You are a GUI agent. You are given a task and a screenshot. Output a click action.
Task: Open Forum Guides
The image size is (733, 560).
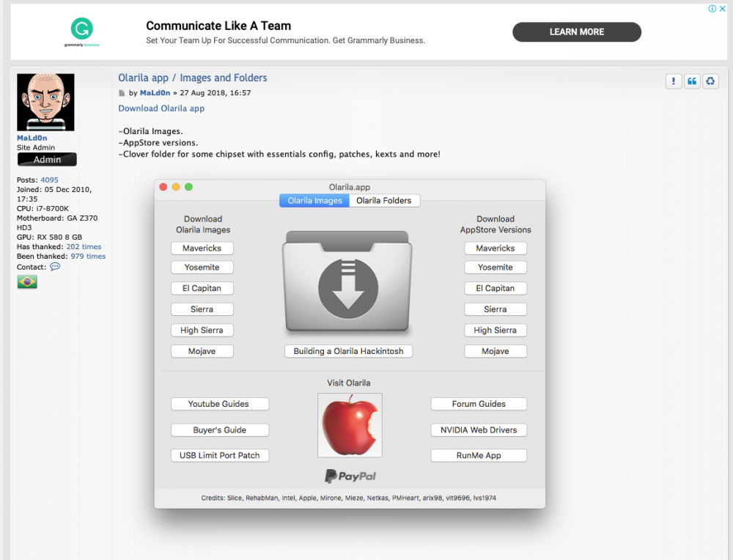(x=479, y=404)
